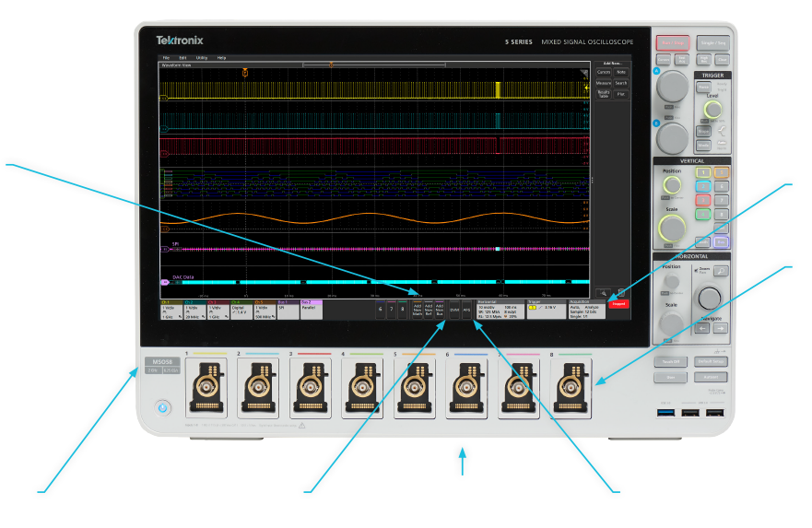Click the Add New Ref button
812x528 pixels.
(x=429, y=310)
